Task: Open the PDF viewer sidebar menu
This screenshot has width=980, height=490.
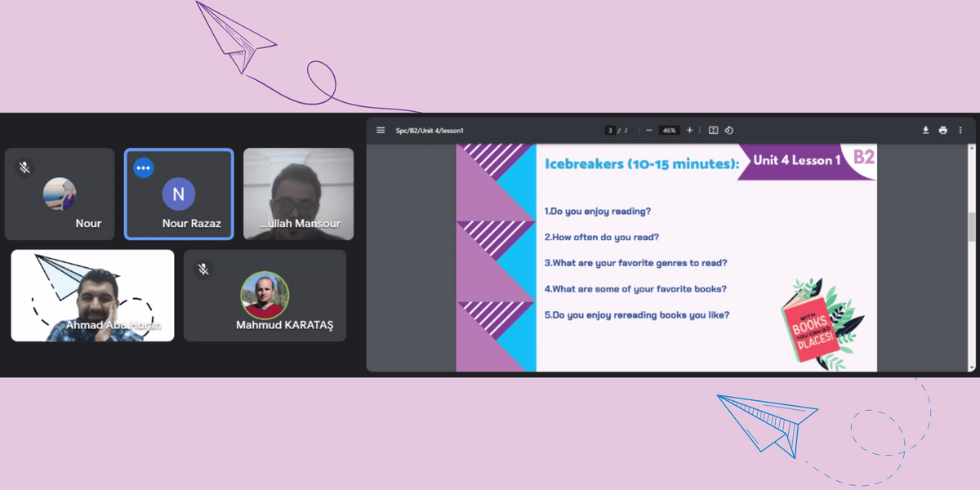Action: [x=381, y=130]
